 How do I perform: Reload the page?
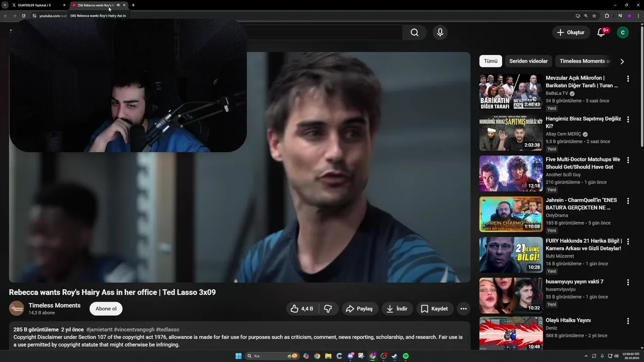[23, 16]
